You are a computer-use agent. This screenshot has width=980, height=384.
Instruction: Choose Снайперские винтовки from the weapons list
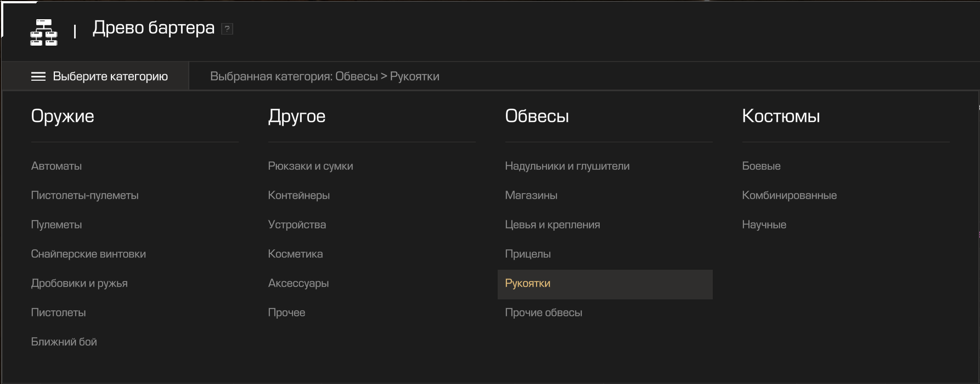(x=88, y=254)
